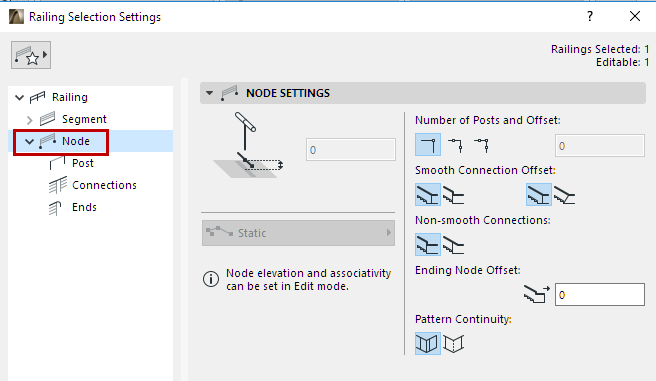Select the Node tree item

pyautogui.click(x=76, y=141)
